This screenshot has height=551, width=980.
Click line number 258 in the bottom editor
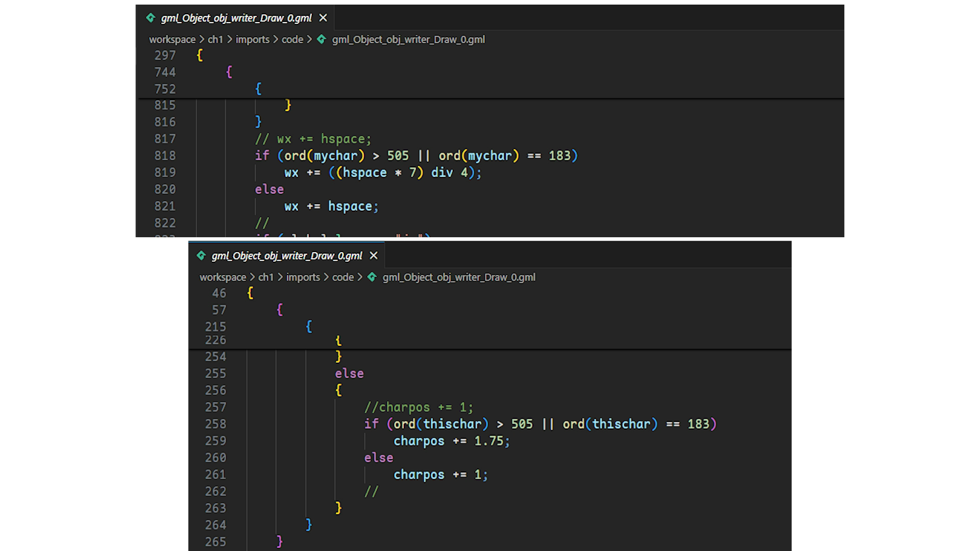215,424
